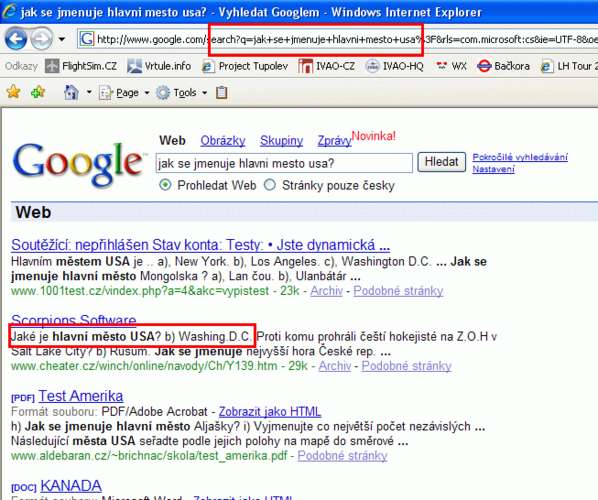This screenshot has width=598, height=500.
Task: Open Soutěžící nepřihlášen Stav konta result
Action: pos(201,245)
